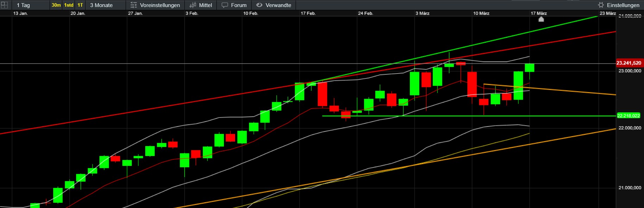Click the candlestick icon beside Mittel
Image resolution: width=644 pixels, height=208 pixels.
pyautogui.click(x=192, y=5)
